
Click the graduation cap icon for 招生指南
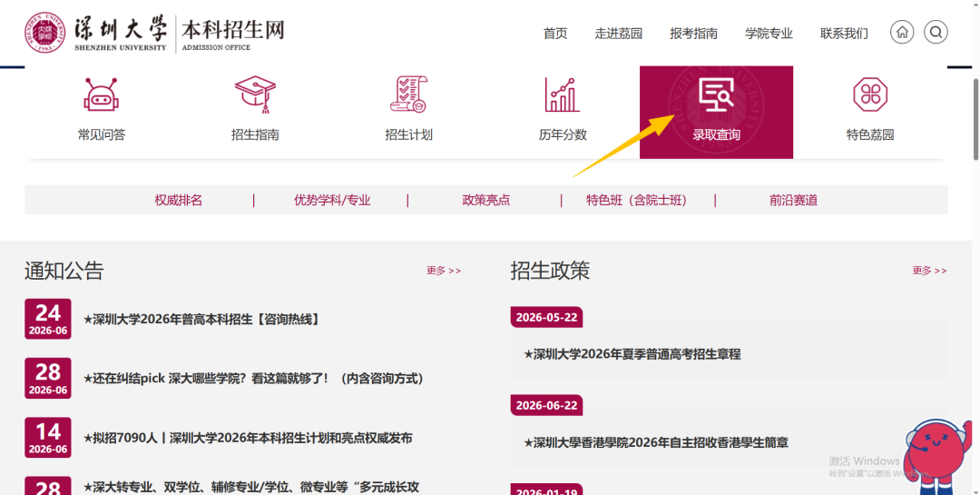coord(255,94)
